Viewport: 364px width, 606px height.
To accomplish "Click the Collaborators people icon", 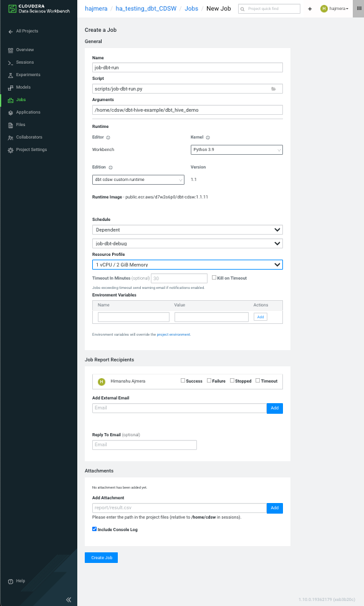I will tap(11, 137).
